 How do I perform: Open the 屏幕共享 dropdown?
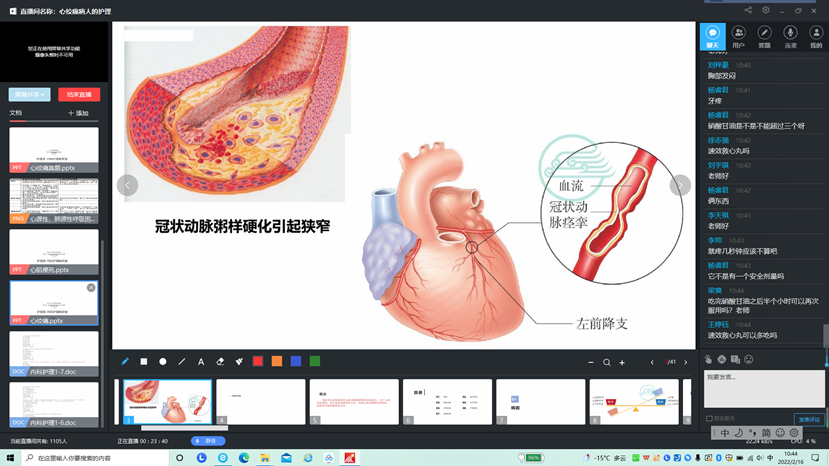pyautogui.click(x=29, y=95)
